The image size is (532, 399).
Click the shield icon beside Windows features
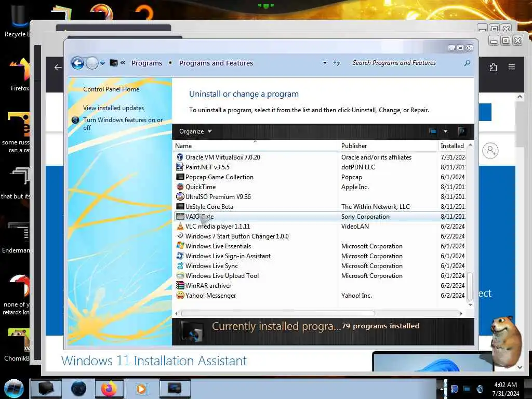pyautogui.click(x=75, y=120)
